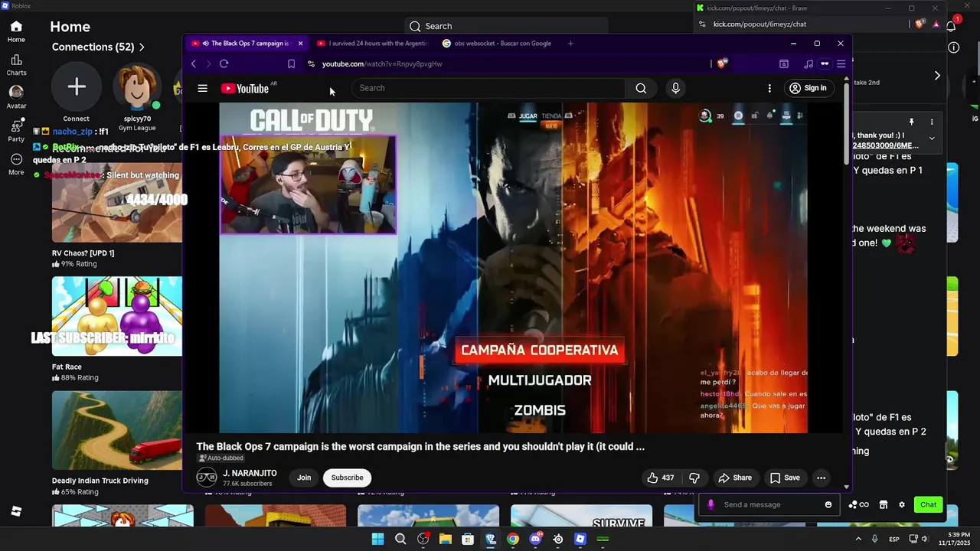The image size is (980, 551).
Task: Advance Kick chat header right arrow
Action: point(937,76)
